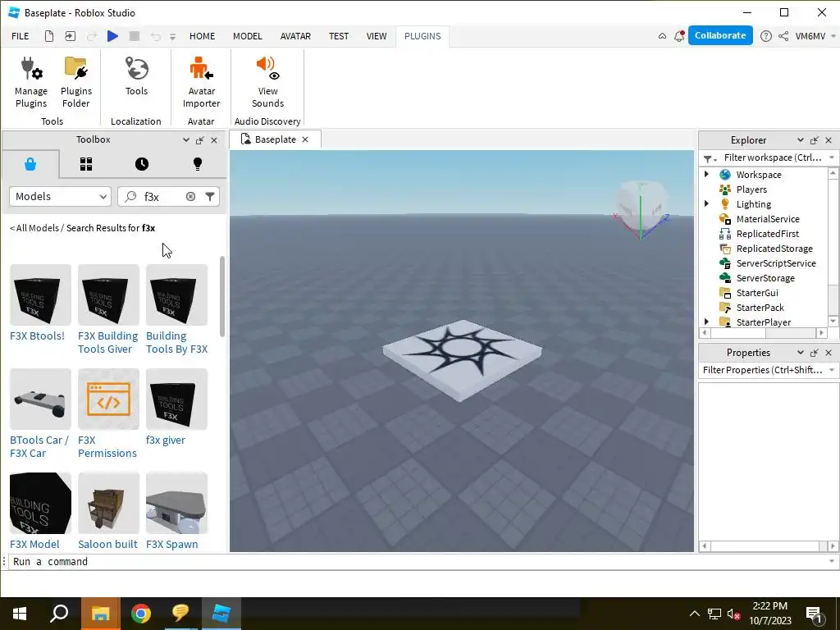The image size is (840, 630).
Task: Select ReplicatedStorage in Explorer
Action: [774, 249]
